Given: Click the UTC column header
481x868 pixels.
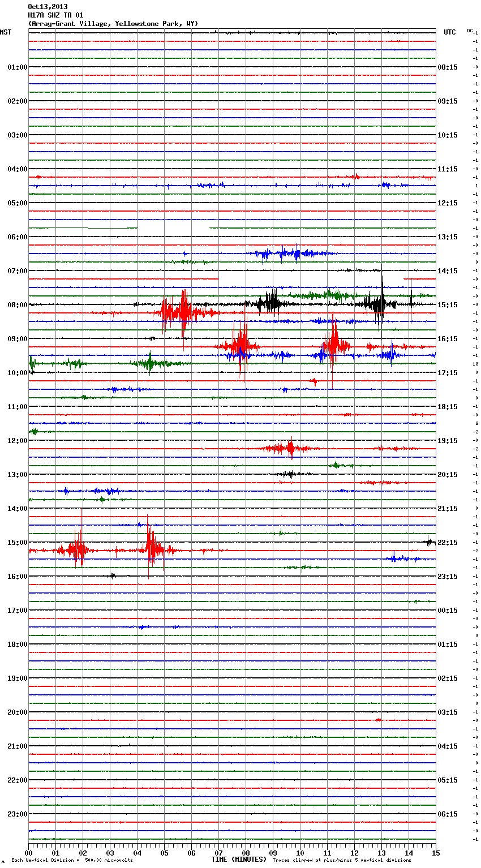Looking at the screenshot, I should pos(450,32).
